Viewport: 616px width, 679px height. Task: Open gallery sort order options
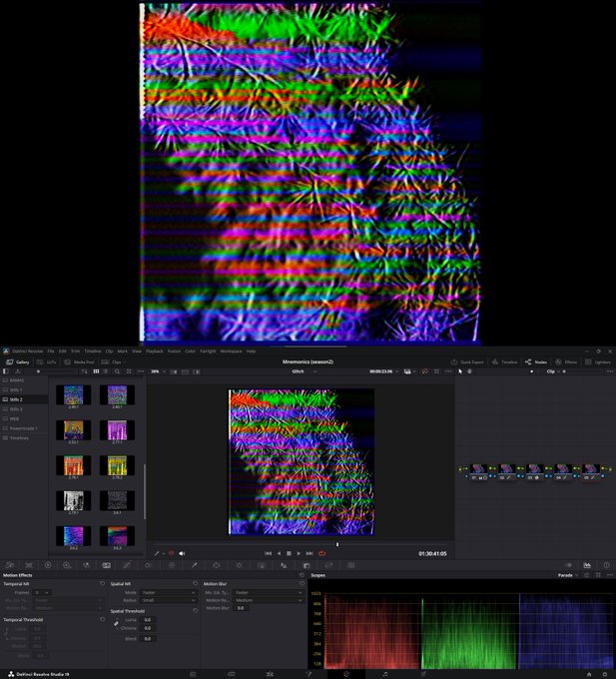[85, 371]
